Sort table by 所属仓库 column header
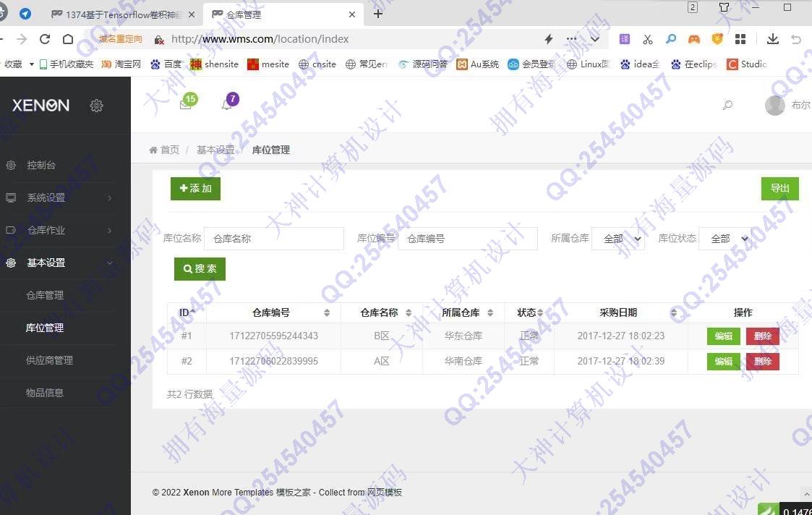This screenshot has height=515, width=812. pos(463,312)
